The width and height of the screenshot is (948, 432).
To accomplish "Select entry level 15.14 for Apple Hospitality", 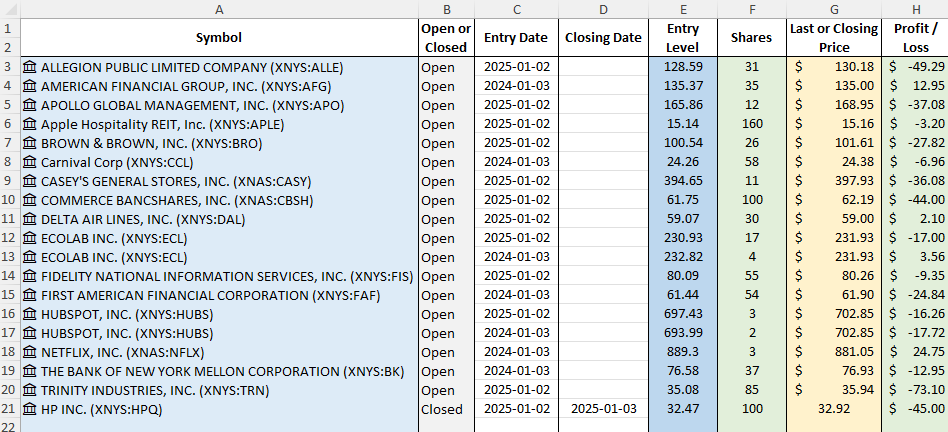I will (683, 124).
